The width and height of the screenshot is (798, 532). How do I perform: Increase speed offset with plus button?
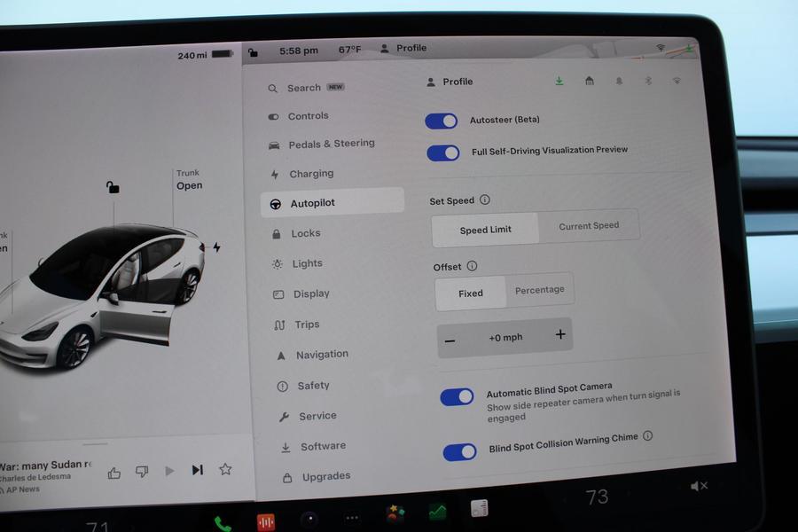coord(559,334)
